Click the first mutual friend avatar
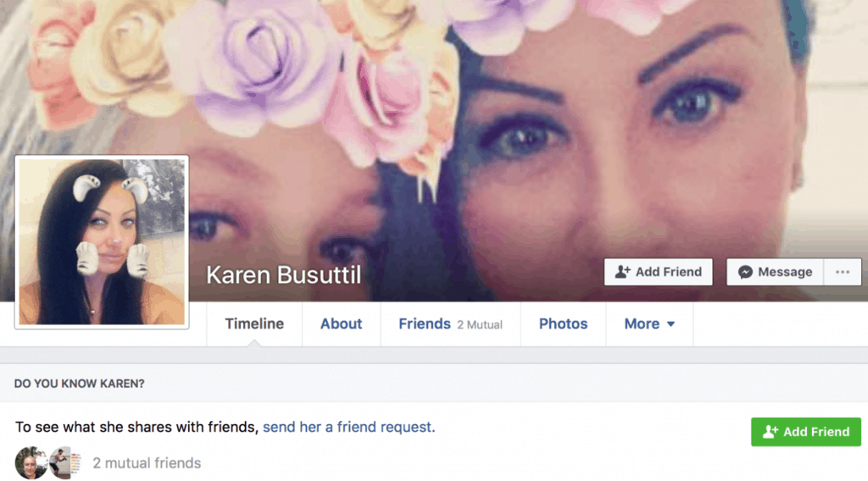 pyautogui.click(x=31, y=462)
